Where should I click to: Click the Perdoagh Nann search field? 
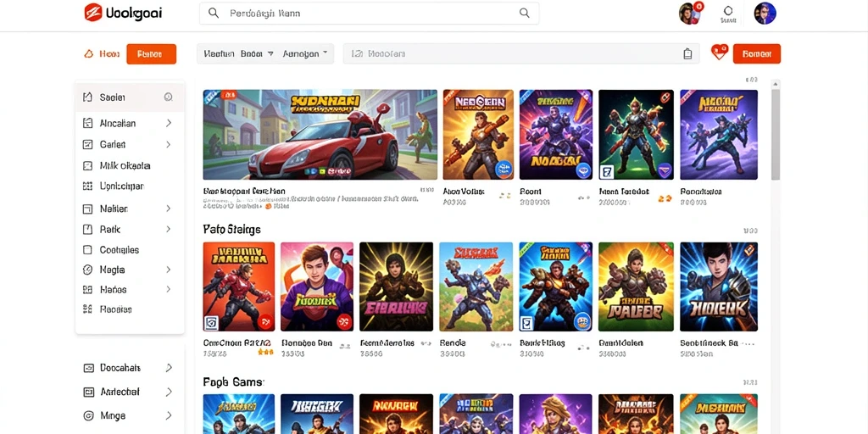[x=370, y=14]
